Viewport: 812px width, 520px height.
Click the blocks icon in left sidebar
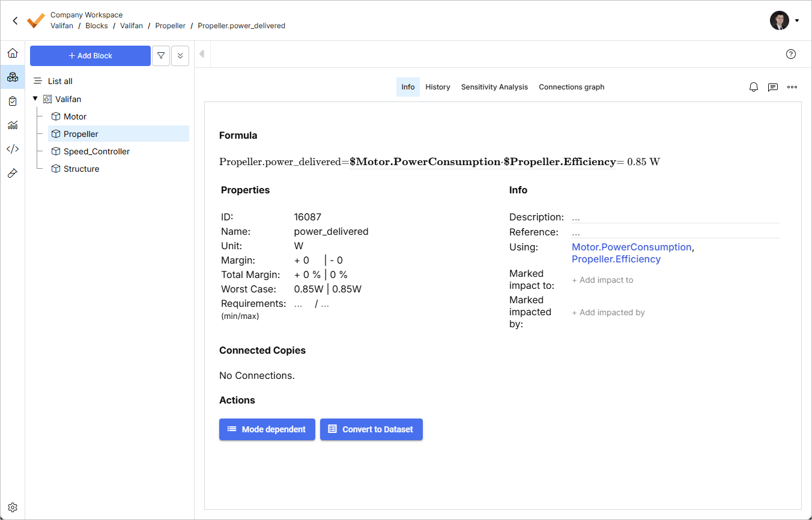click(x=13, y=77)
